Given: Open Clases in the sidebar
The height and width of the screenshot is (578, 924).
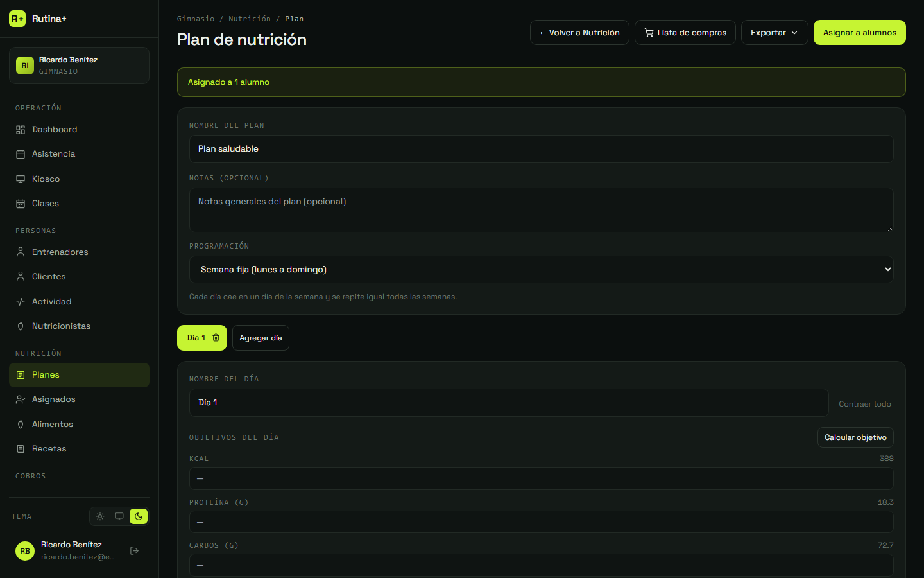Looking at the screenshot, I should pyautogui.click(x=79, y=204).
